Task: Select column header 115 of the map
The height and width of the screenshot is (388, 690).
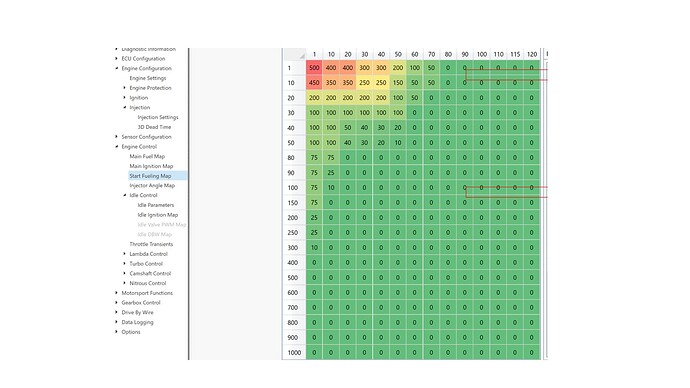Action: point(515,54)
